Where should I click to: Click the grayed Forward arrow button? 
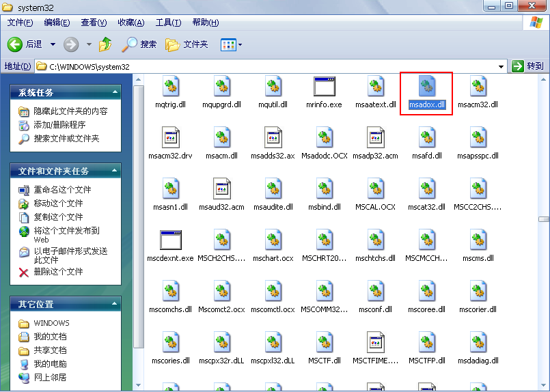(x=71, y=44)
